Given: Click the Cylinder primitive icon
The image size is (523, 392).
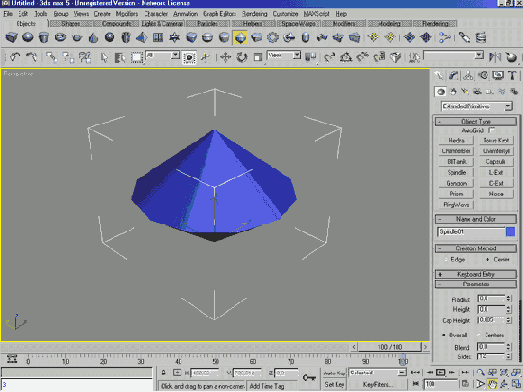Looking at the screenshot, I should click(x=44, y=37).
